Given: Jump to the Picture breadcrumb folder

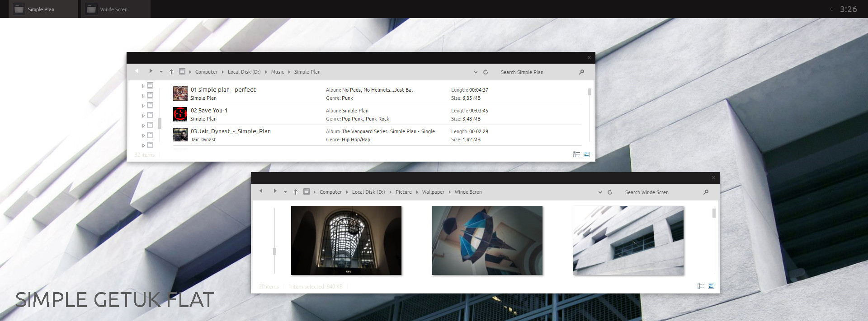Looking at the screenshot, I should pyautogui.click(x=404, y=192).
